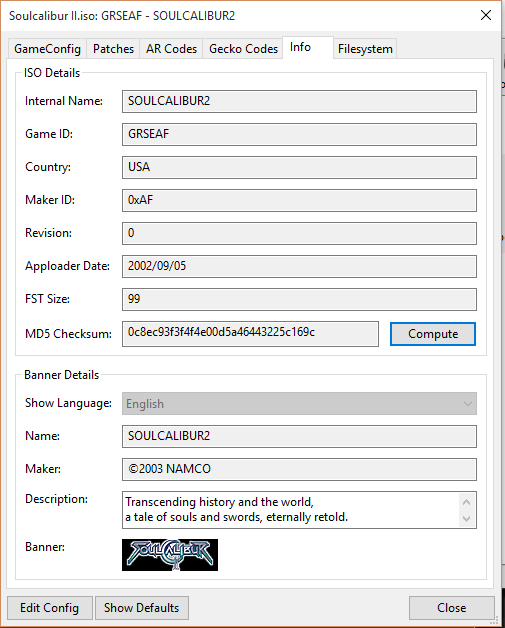The width and height of the screenshot is (505, 628).
Task: Go to the Gecko Codes tab
Action: (243, 49)
